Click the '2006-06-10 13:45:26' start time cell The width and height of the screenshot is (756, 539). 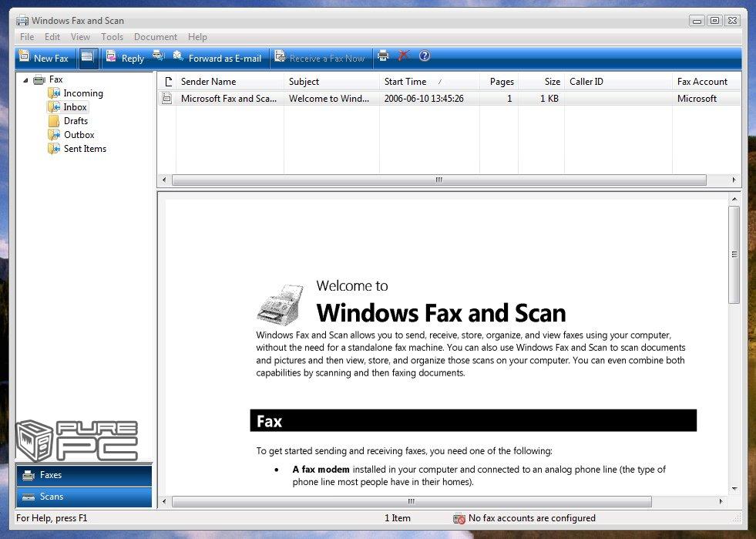click(x=424, y=99)
